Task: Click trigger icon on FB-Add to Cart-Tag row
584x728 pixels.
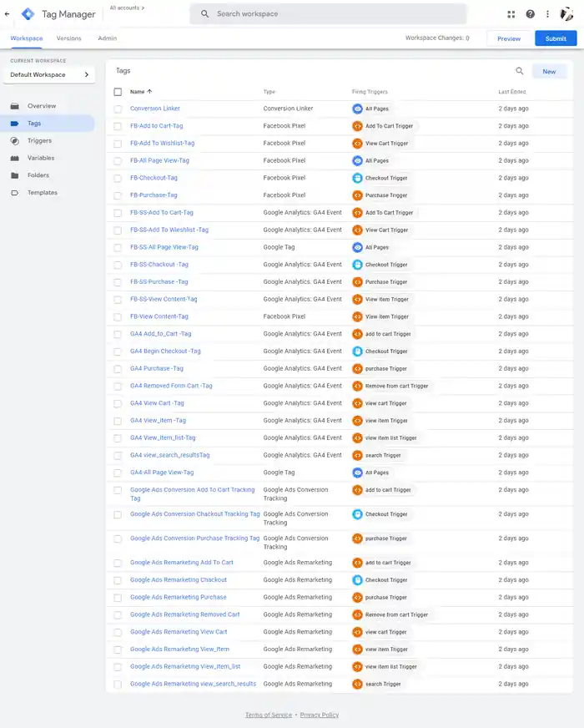Action: (357, 126)
